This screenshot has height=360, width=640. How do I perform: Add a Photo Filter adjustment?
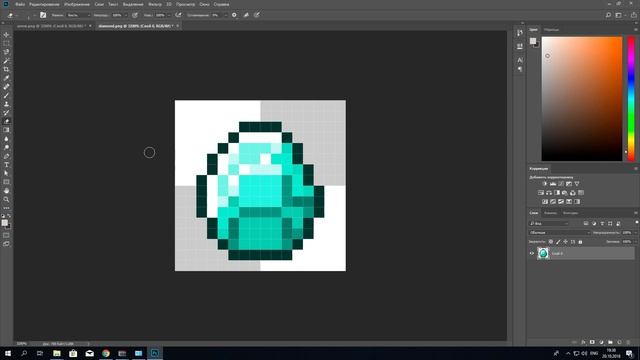tap(565, 193)
